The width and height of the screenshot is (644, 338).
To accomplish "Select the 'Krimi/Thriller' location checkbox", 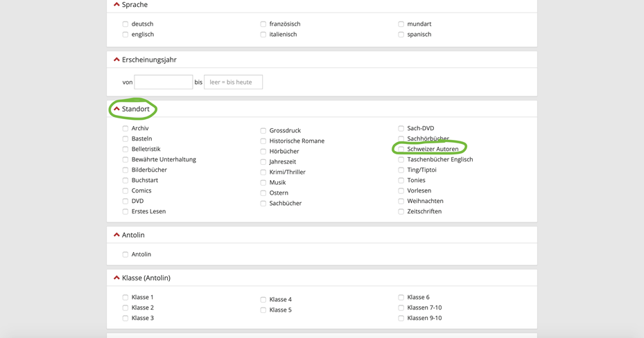I will point(263,172).
